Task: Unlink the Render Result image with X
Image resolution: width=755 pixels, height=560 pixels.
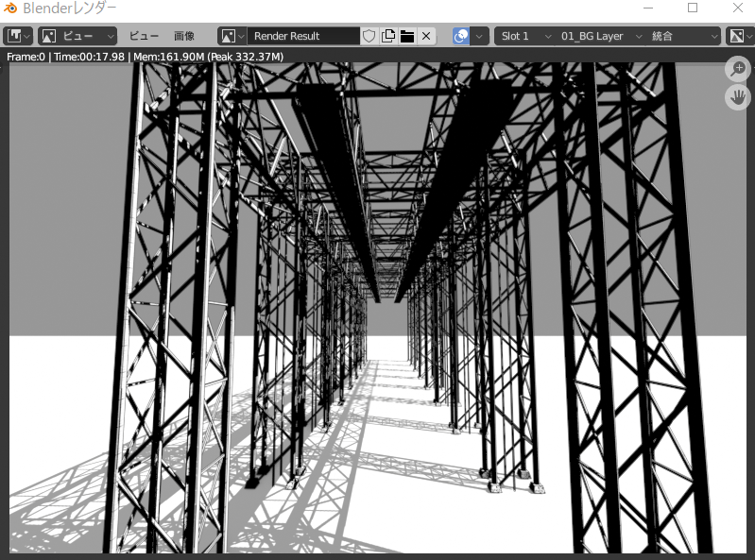Action: [x=426, y=36]
